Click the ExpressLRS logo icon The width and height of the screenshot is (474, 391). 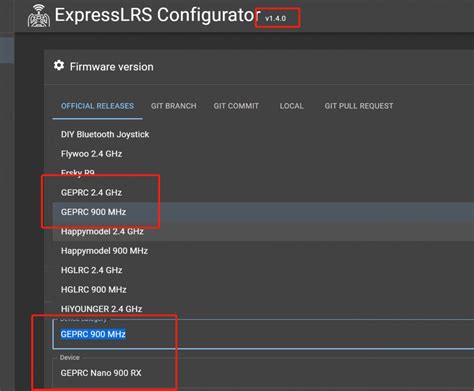click(x=39, y=15)
